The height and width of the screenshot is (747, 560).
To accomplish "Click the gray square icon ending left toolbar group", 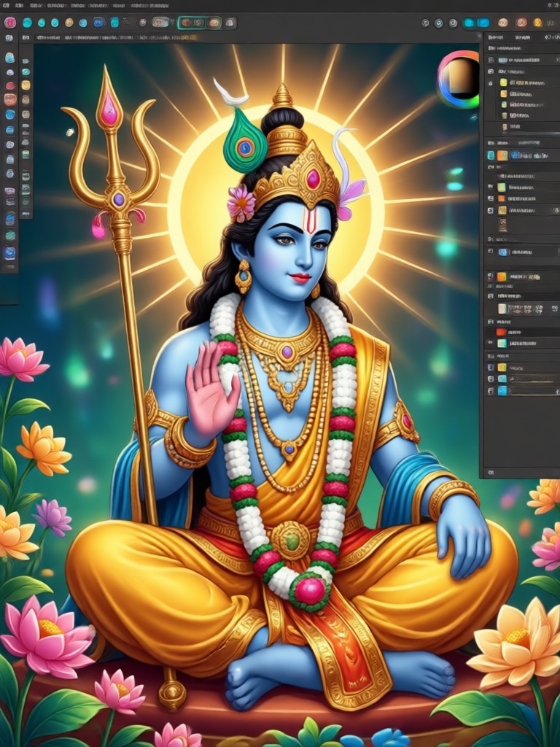I will click(230, 23).
